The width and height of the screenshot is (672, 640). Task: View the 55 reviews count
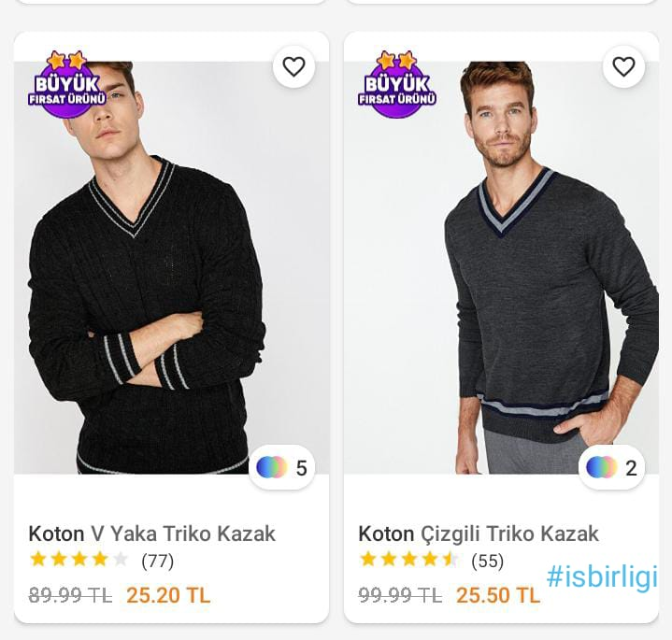487,561
